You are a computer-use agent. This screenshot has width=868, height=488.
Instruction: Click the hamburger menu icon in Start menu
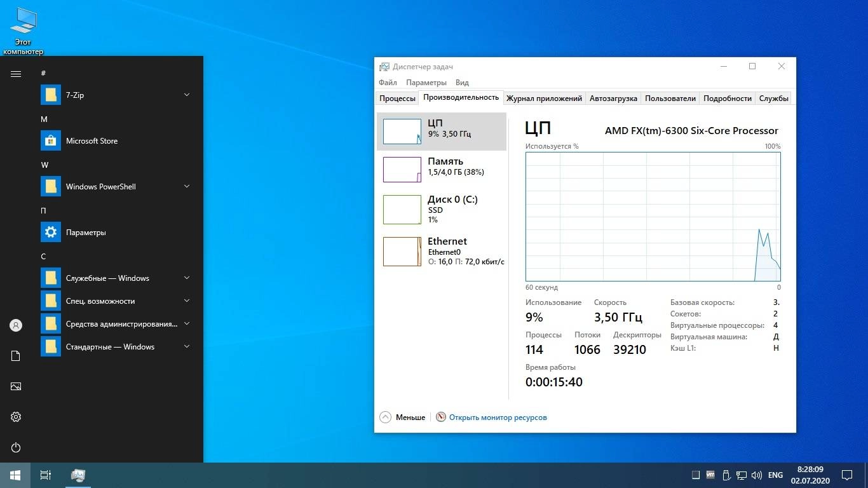(16, 74)
